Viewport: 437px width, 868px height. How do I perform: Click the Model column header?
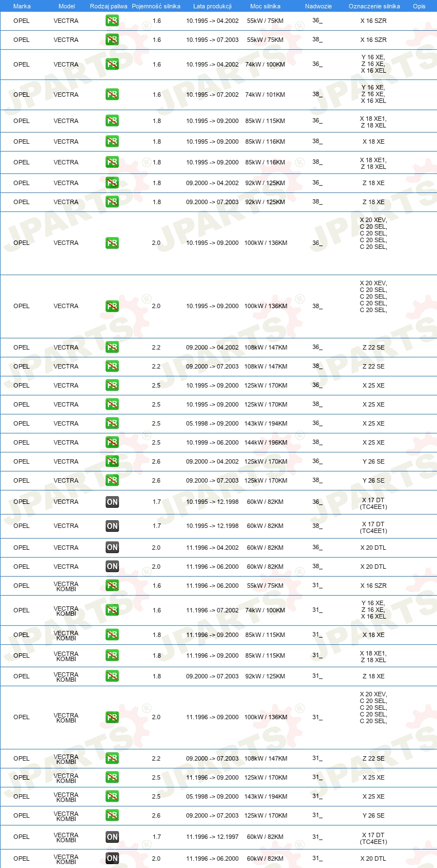(x=66, y=6)
